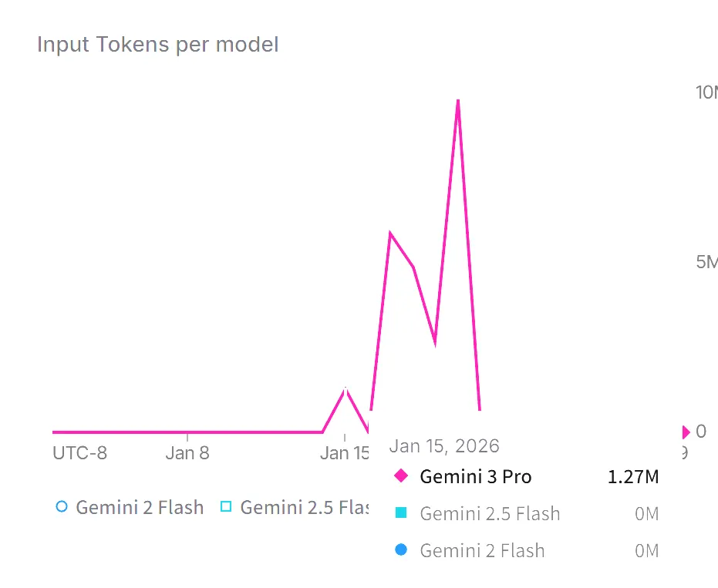Select the Gemini 3 Pro tooltip label
This screenshot has width=718, height=588.
pos(475,476)
